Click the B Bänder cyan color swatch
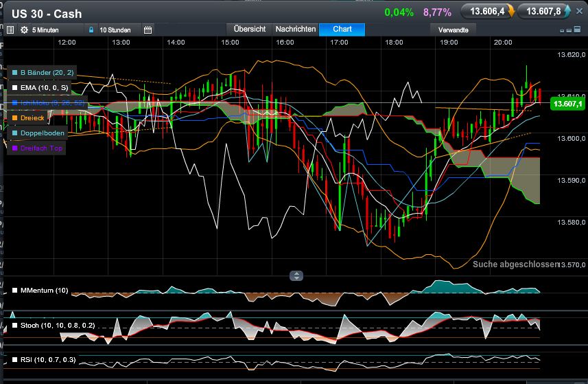The height and width of the screenshot is (384, 588). click(14, 73)
